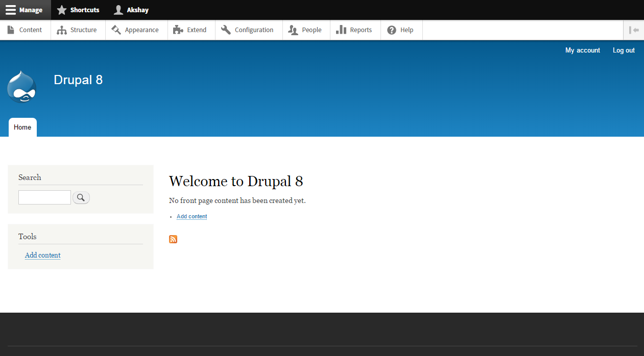
Task: Open the Shortcuts star menu
Action: [78, 10]
